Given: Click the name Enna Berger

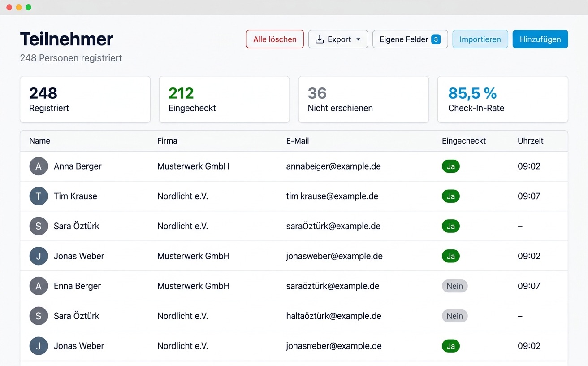Looking at the screenshot, I should tap(77, 286).
